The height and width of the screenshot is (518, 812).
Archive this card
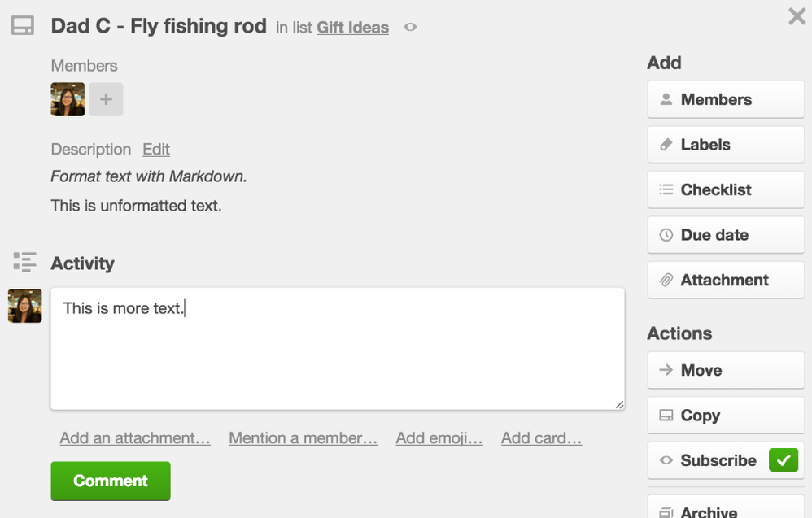pos(726,510)
